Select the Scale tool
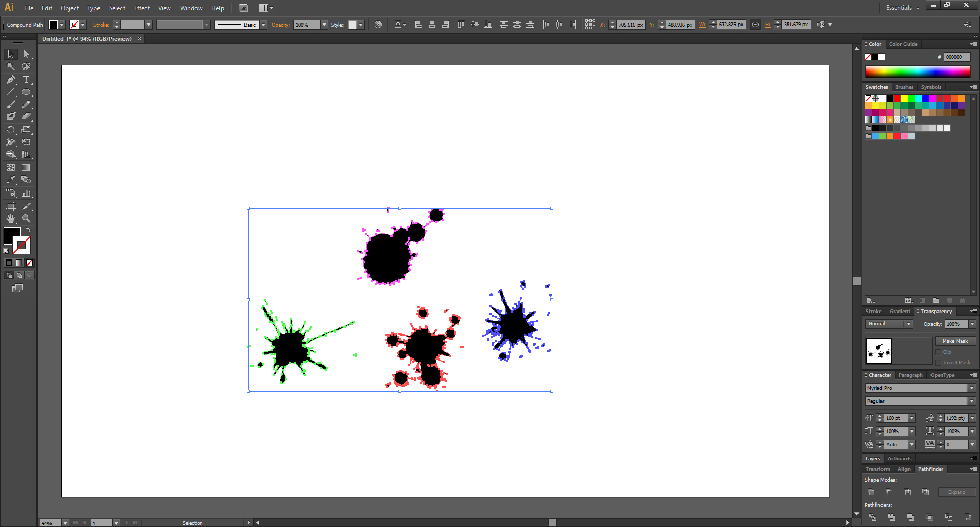The width and height of the screenshot is (980, 527). tap(26, 130)
